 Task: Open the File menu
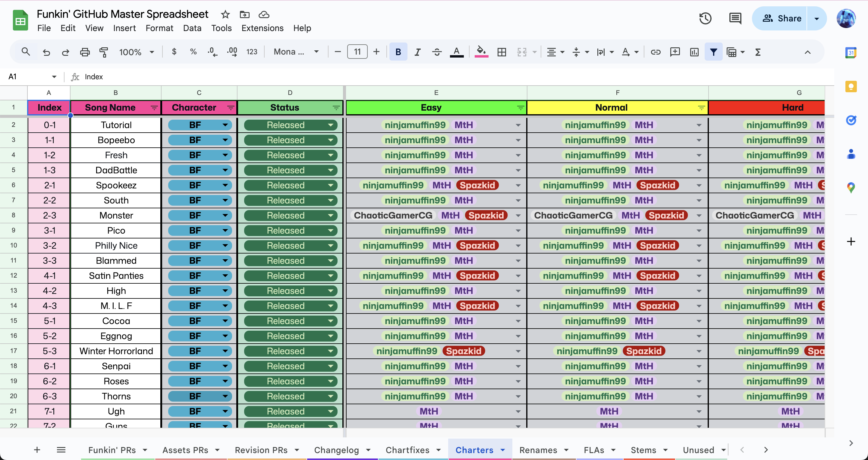click(x=44, y=28)
